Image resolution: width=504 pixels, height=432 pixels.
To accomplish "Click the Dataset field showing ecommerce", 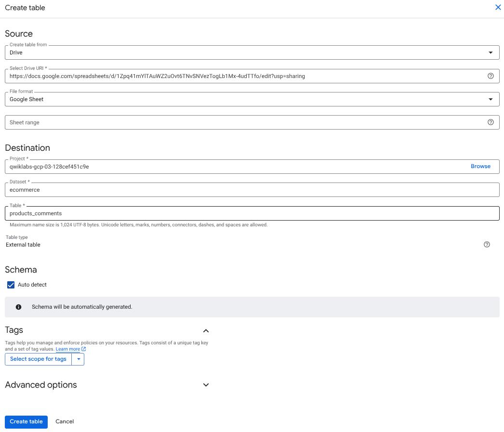I will (193, 189).
